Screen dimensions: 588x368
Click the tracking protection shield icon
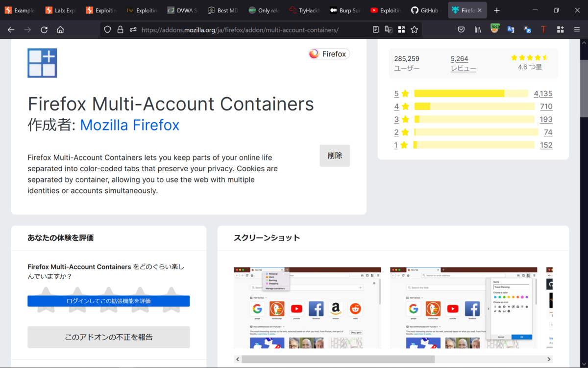[x=107, y=29]
